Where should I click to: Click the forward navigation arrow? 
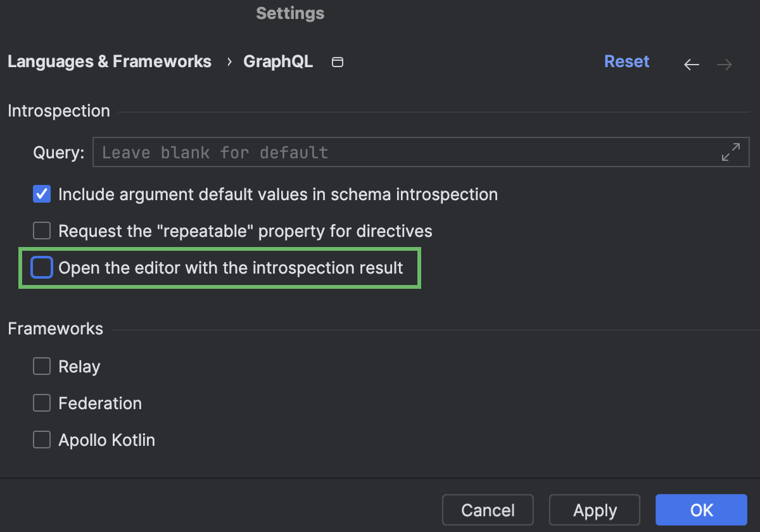[x=725, y=65]
